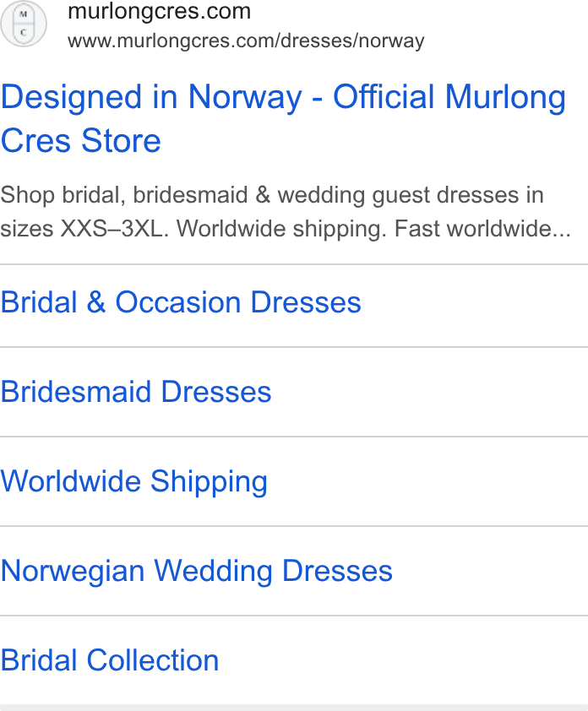Open the murlongcres.com site name
The image size is (588, 711).
159,11
